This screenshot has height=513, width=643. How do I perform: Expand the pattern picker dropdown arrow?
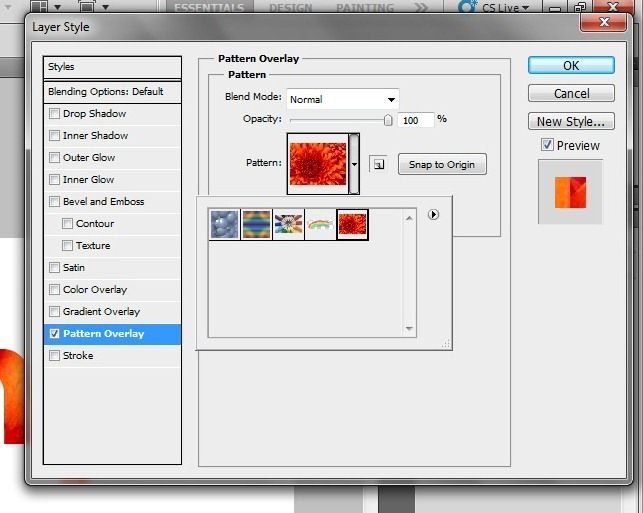click(354, 163)
